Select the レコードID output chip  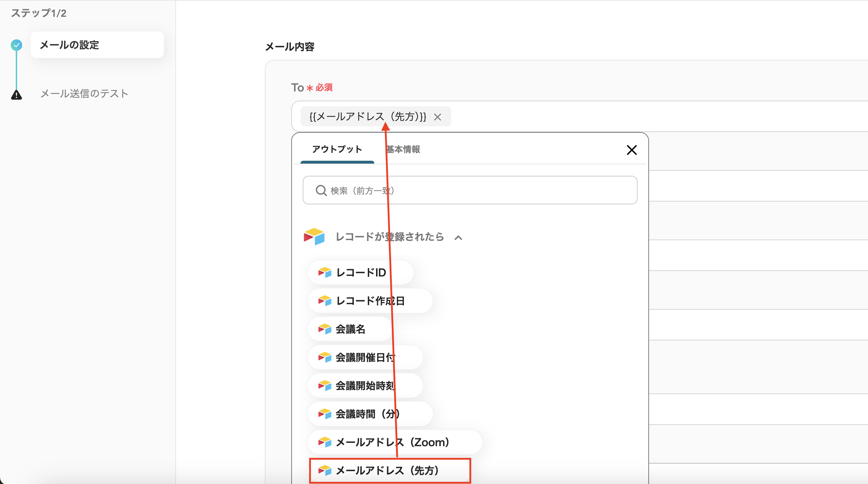click(x=360, y=273)
